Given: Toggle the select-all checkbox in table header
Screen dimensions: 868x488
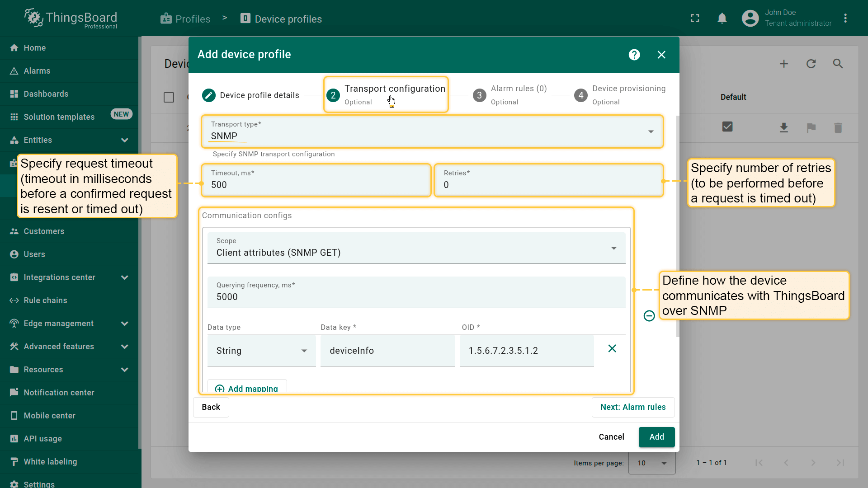Looking at the screenshot, I should pos(169,97).
